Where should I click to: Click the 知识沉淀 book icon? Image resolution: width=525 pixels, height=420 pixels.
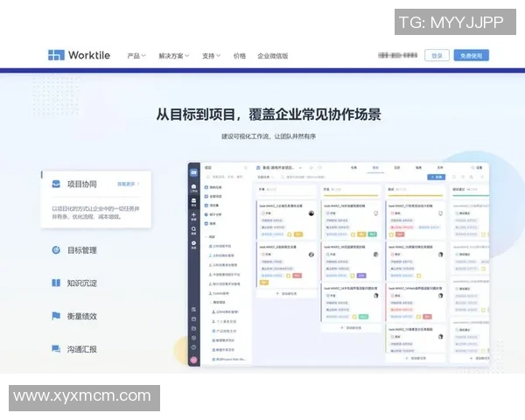point(56,283)
